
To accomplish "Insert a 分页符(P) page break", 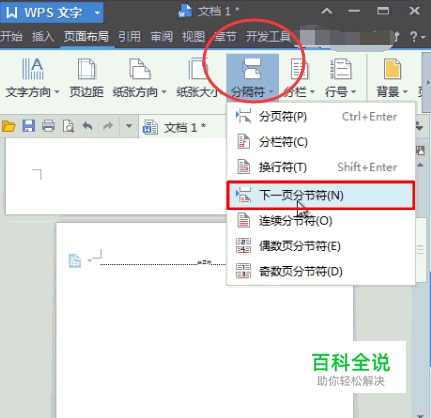I will point(321,117).
